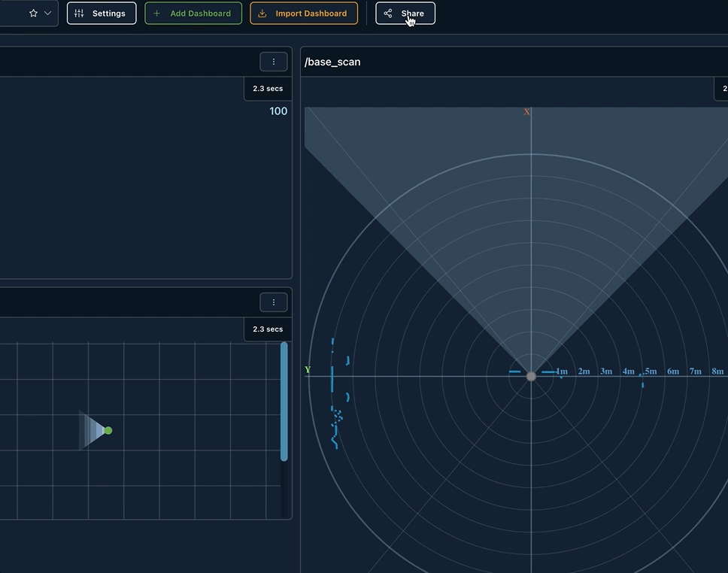Click the 2m range label
728x573 pixels.
tap(584, 371)
